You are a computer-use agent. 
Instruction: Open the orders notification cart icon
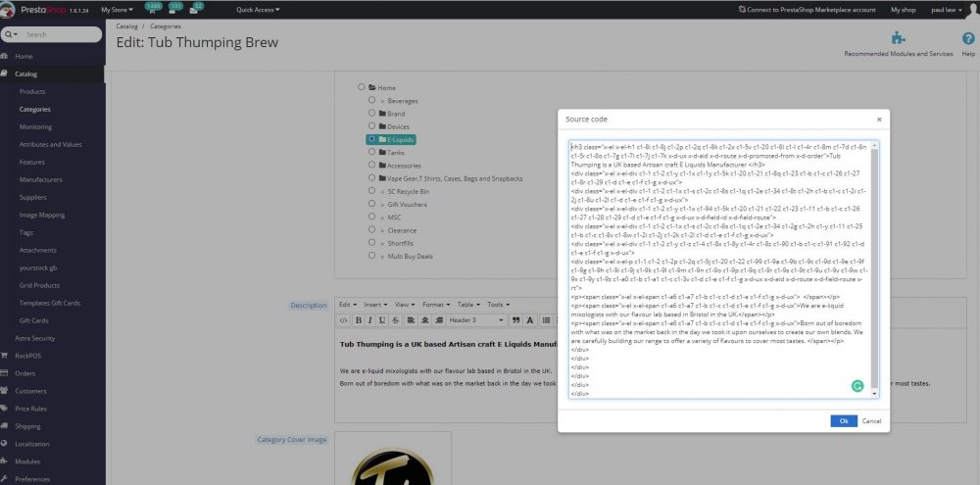(152, 9)
